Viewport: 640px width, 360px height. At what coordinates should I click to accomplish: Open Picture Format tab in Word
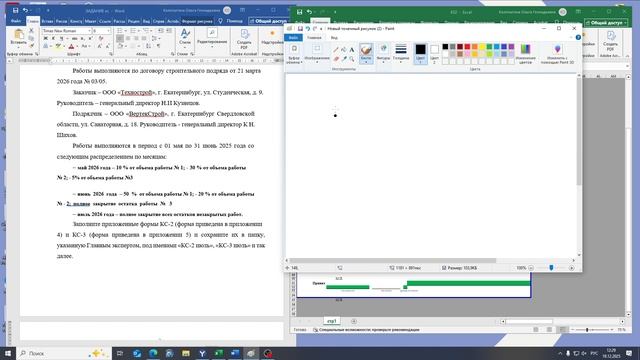click(197, 21)
